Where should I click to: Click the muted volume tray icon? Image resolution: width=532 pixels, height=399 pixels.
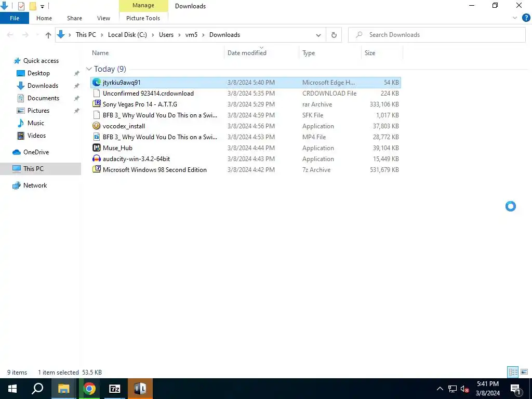tap(464, 389)
